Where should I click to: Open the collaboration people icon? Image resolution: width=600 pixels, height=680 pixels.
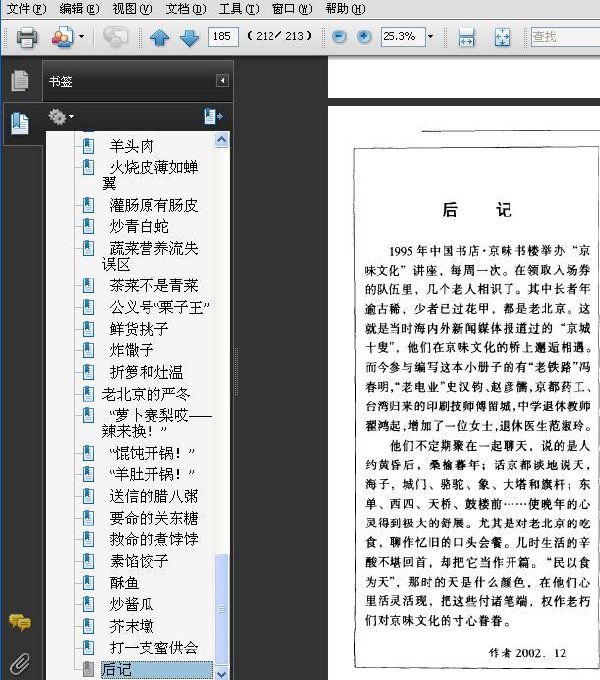(x=62, y=37)
